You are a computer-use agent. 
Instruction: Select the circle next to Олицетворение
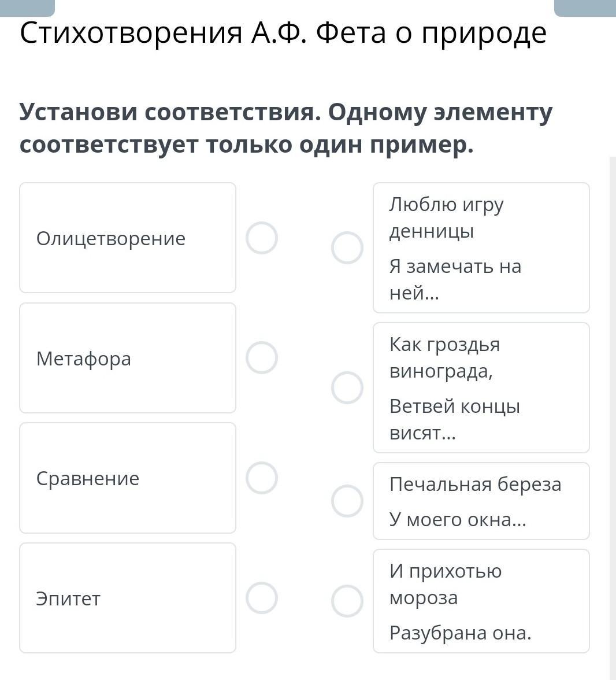click(x=262, y=238)
